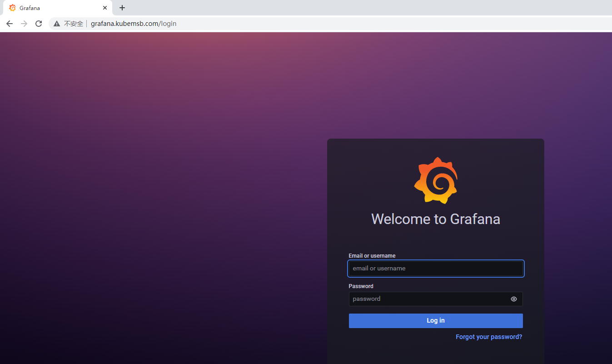Click the Log in button

click(x=436, y=321)
